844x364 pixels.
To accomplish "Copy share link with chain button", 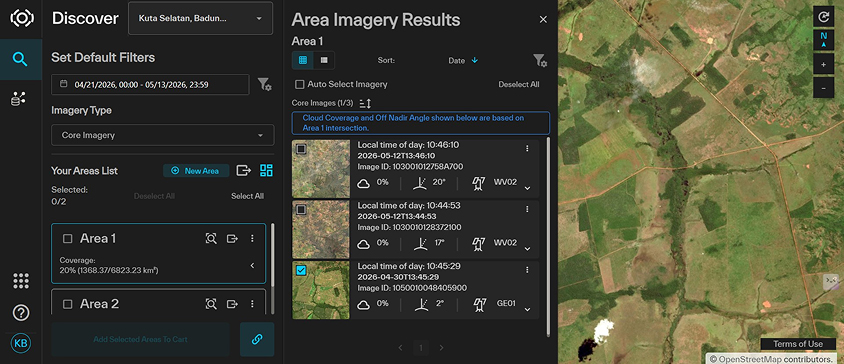I will click(x=257, y=339).
